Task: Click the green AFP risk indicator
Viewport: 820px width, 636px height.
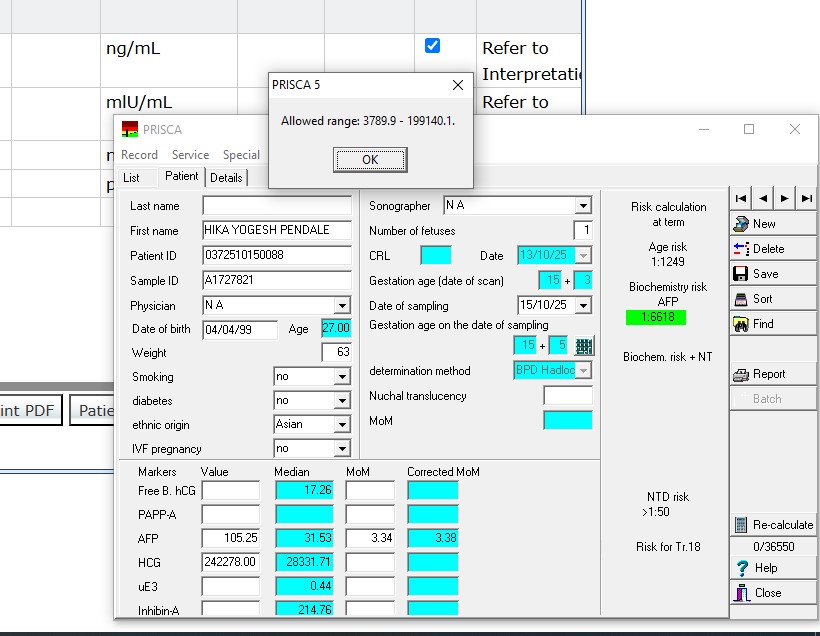Action: (x=655, y=318)
